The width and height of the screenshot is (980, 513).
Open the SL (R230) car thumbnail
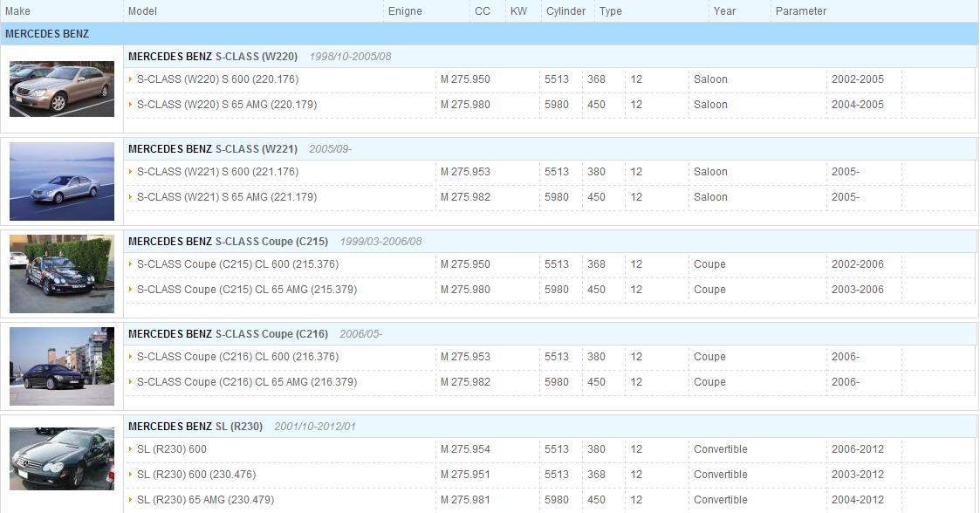[62, 459]
